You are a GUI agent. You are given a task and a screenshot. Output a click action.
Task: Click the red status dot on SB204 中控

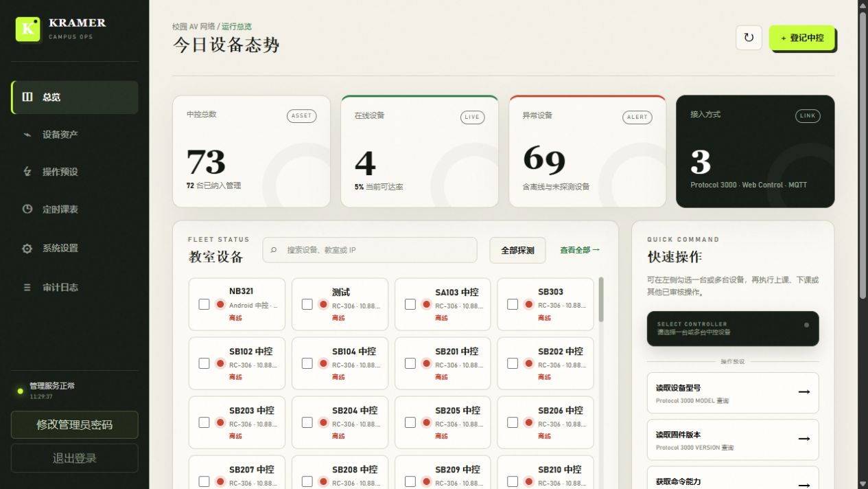point(323,422)
